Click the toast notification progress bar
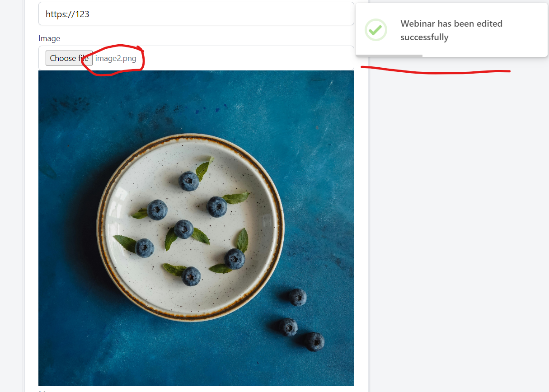Screen dimensions: 549x392 (x=389, y=56)
